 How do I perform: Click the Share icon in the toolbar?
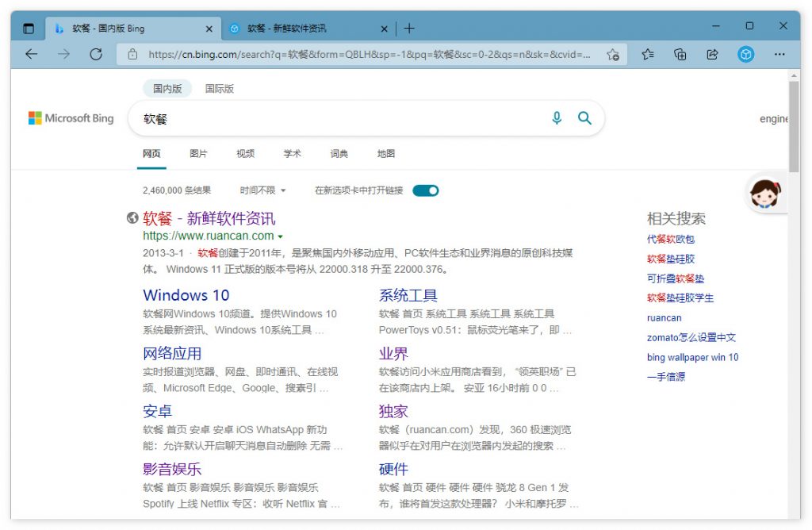click(712, 54)
